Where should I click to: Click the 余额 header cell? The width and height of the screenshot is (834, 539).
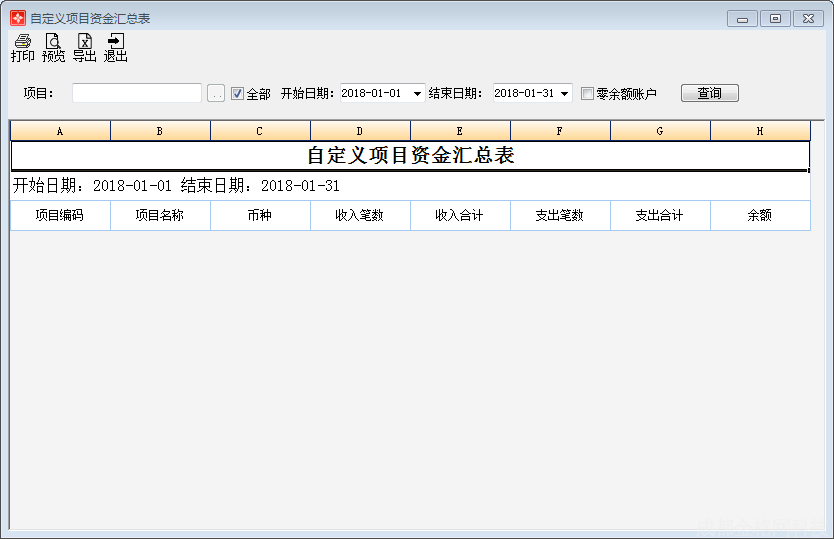click(760, 215)
